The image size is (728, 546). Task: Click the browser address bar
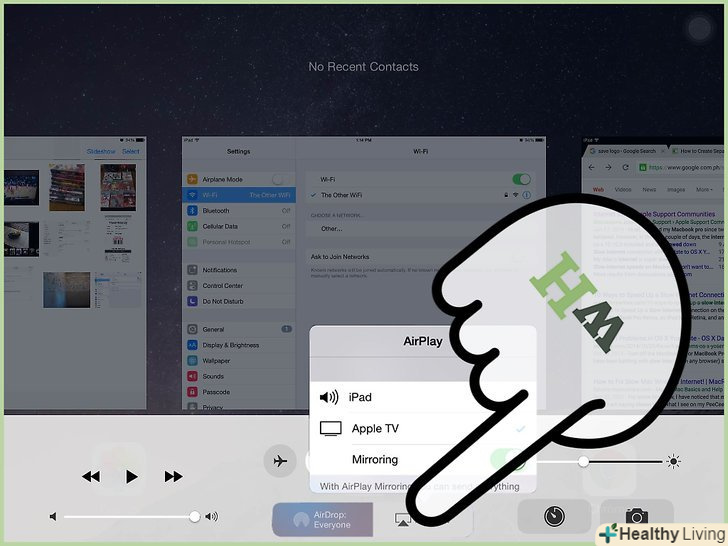coord(680,168)
